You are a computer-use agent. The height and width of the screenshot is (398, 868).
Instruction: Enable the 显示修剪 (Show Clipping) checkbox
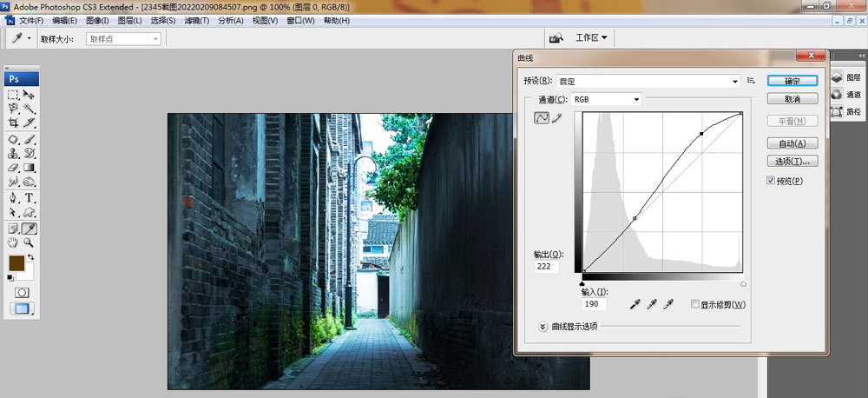click(694, 304)
